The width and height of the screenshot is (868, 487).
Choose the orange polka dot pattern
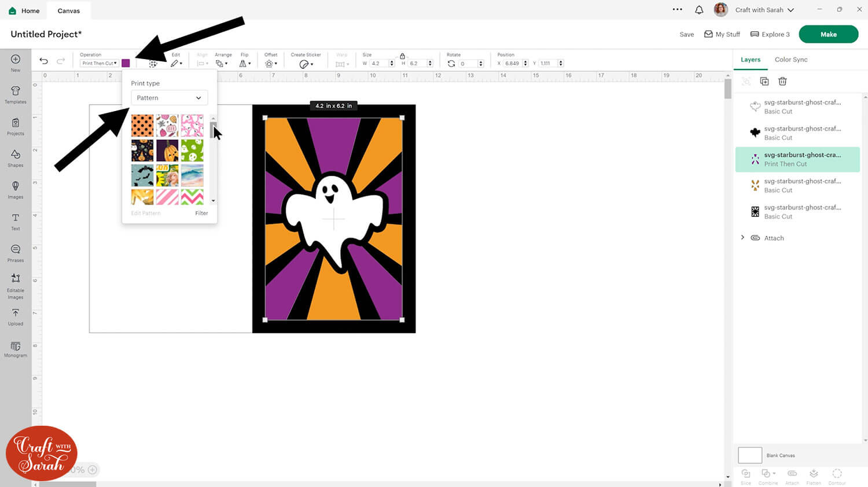coord(142,126)
